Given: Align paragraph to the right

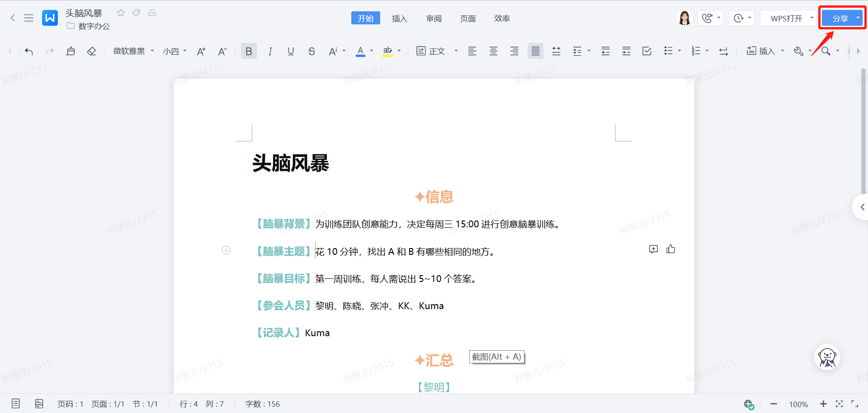Looking at the screenshot, I should pos(514,51).
